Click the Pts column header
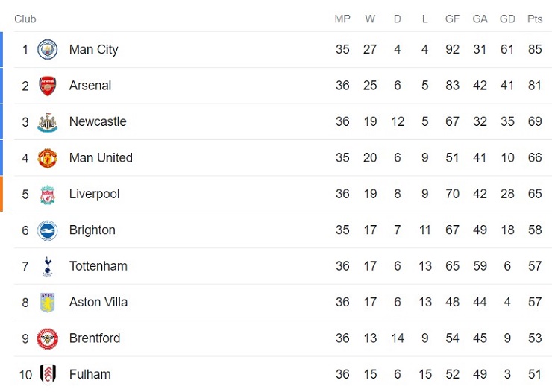Viewport: 552px width, 392px height. pyautogui.click(x=534, y=19)
